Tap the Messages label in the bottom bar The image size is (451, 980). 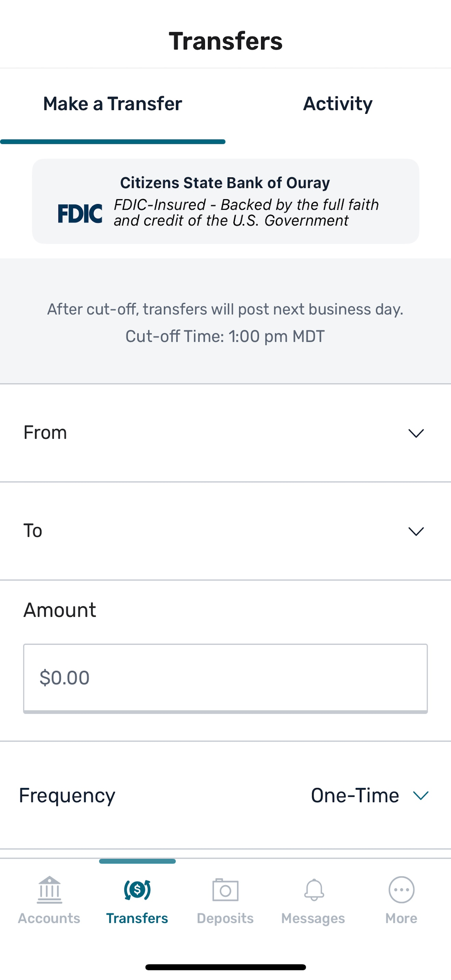(313, 918)
